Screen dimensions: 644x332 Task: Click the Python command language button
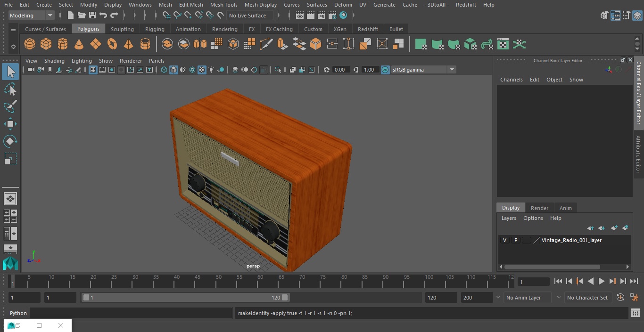pos(18,313)
